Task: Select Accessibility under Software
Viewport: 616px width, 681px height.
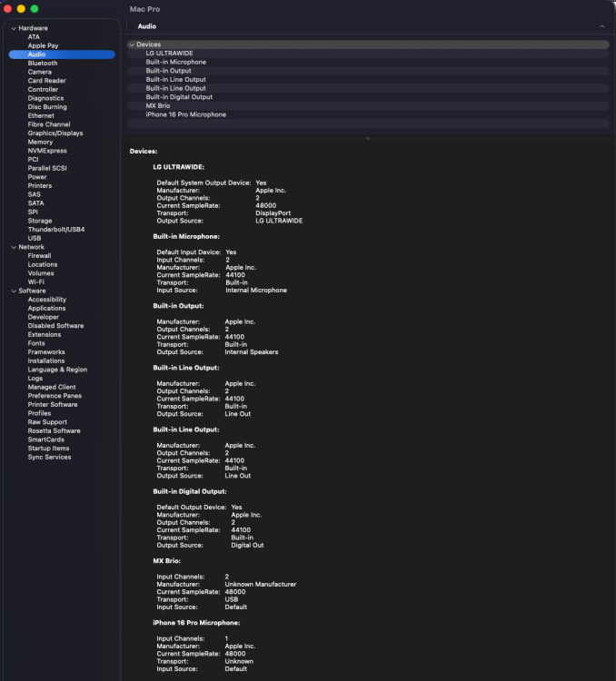Action: pyautogui.click(x=47, y=300)
